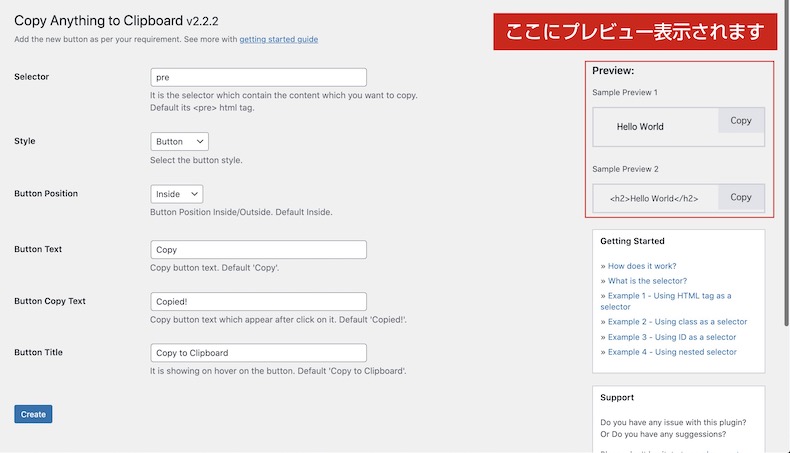Open Example 1 - Using HTML tag link
Screen dimensions: 790x453
coord(666,301)
